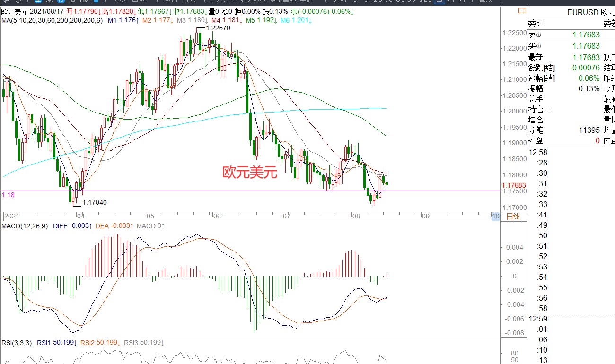Click the 12:59 entry in the tick list
615x364 pixels.
538,319
